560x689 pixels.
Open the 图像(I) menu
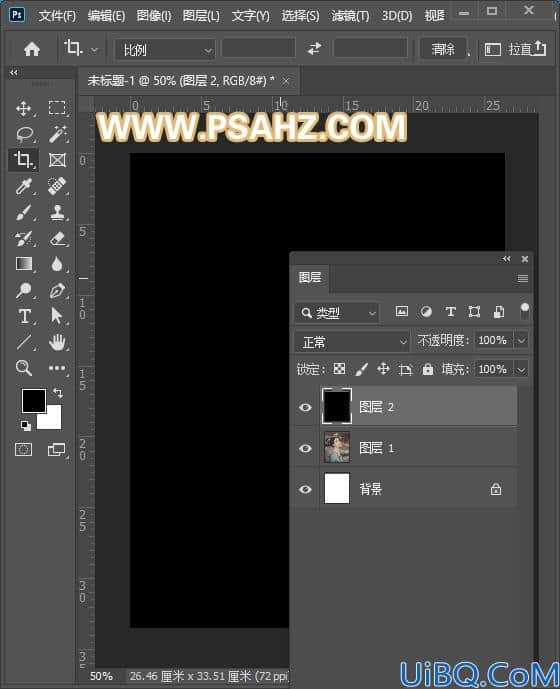pos(154,16)
